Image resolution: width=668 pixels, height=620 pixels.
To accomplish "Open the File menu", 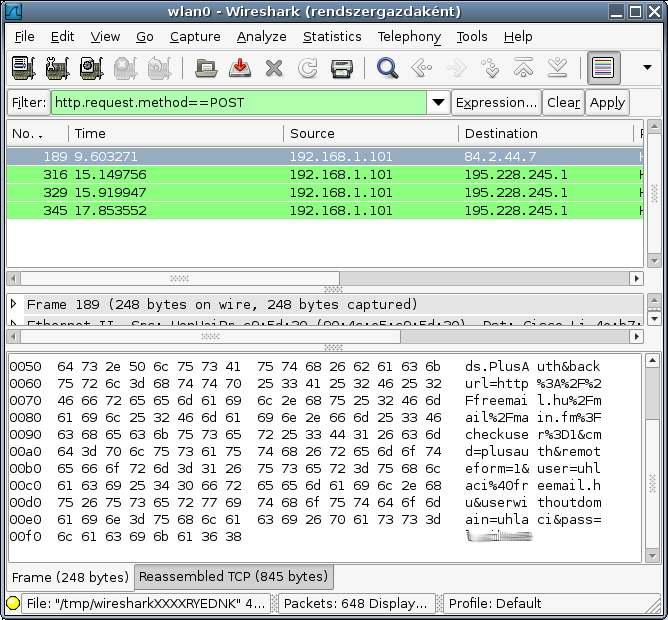I will pyautogui.click(x=24, y=37).
